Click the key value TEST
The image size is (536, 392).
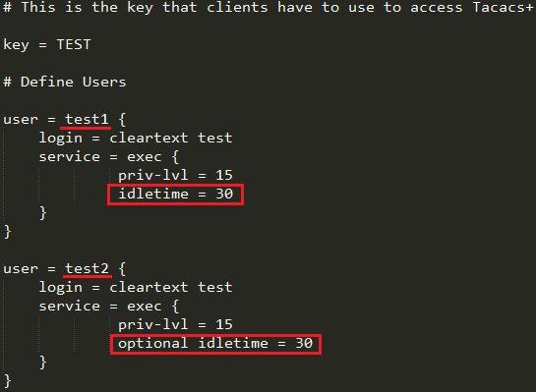pos(74,44)
